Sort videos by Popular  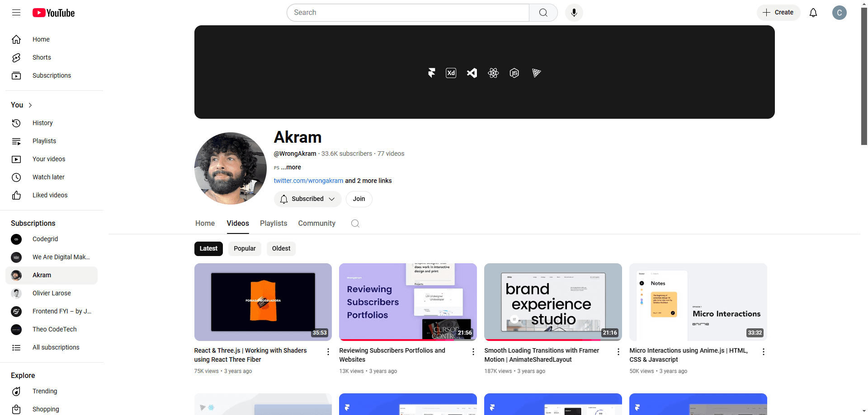click(x=245, y=249)
